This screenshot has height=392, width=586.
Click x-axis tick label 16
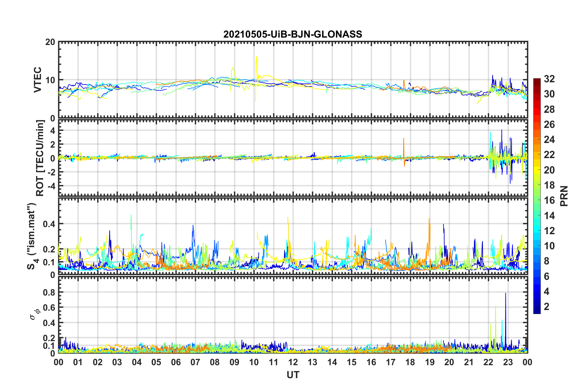click(x=371, y=362)
